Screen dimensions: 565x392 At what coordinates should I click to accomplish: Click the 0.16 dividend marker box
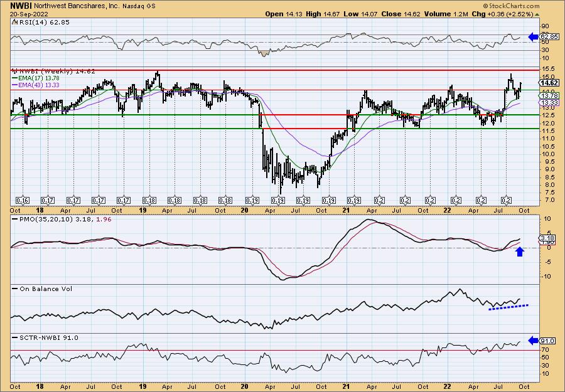[23, 200]
